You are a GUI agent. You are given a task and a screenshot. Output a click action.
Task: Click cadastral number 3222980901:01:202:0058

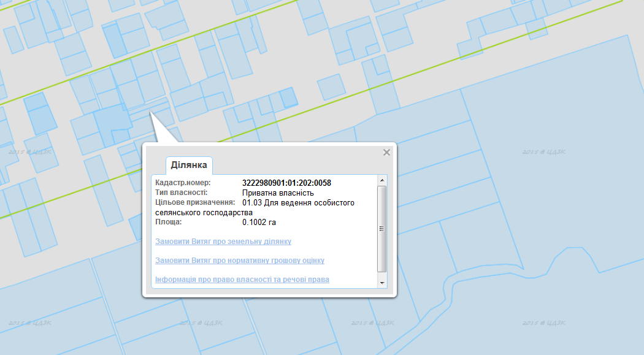[x=286, y=183]
